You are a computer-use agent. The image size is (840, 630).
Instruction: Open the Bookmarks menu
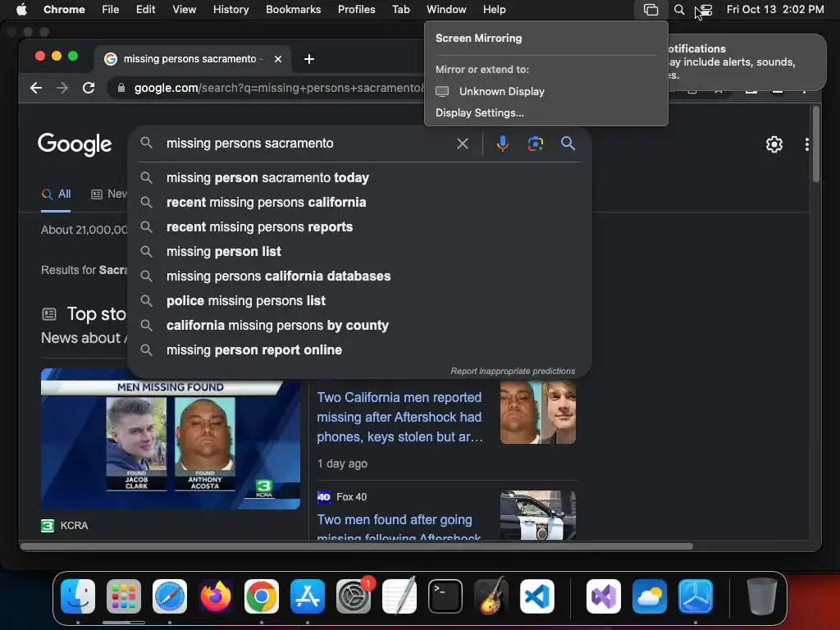pyautogui.click(x=294, y=10)
